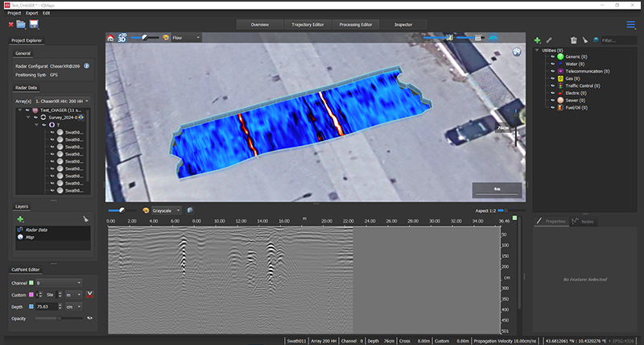Add a new layer with green plus

tap(20, 218)
